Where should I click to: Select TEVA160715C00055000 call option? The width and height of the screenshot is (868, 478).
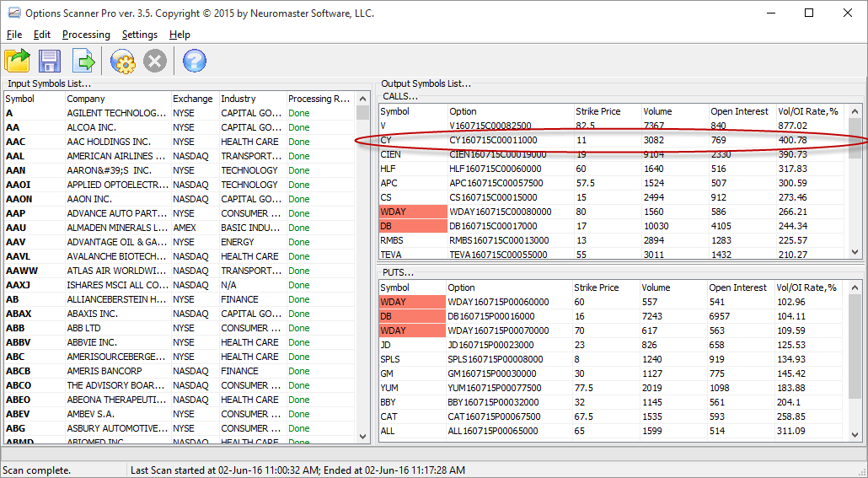pyautogui.click(x=498, y=255)
